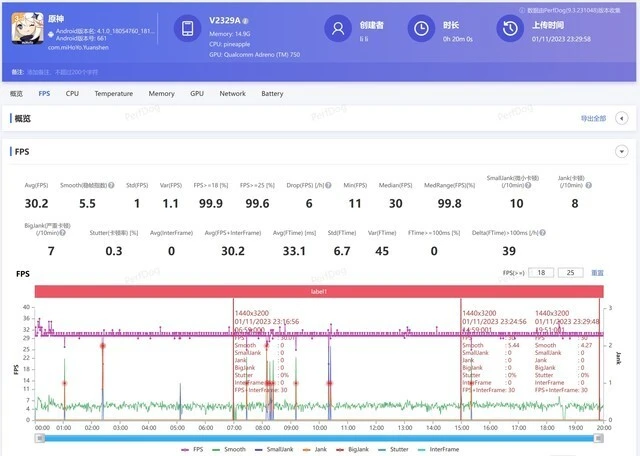Click the 重置 reset link beside FPS thresholds

tap(597, 272)
